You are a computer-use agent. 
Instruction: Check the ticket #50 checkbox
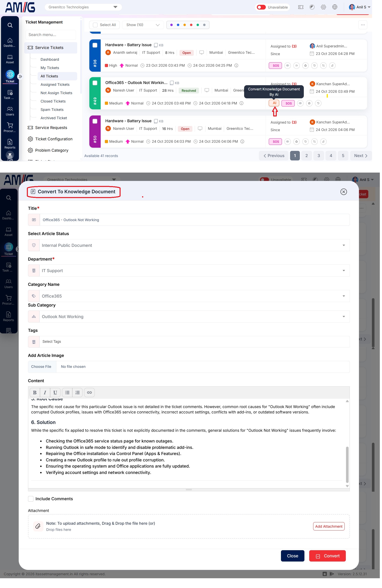point(95,121)
